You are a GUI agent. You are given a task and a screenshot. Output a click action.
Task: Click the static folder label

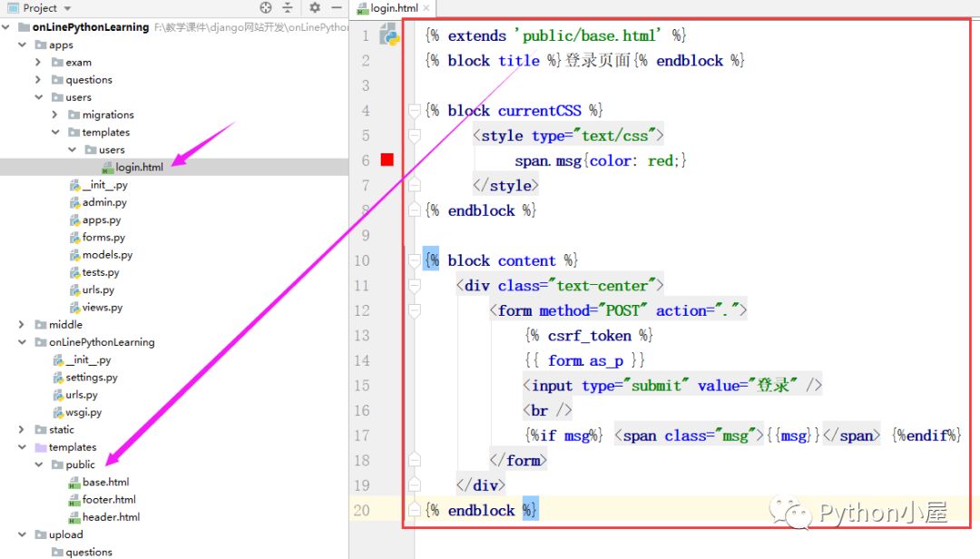(x=62, y=429)
